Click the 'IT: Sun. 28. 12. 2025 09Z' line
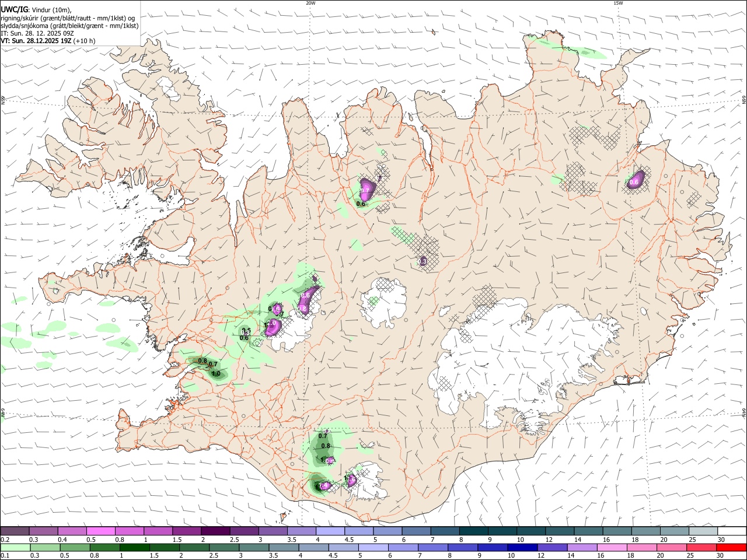Screen dimensions: 747x560 [38, 33]
